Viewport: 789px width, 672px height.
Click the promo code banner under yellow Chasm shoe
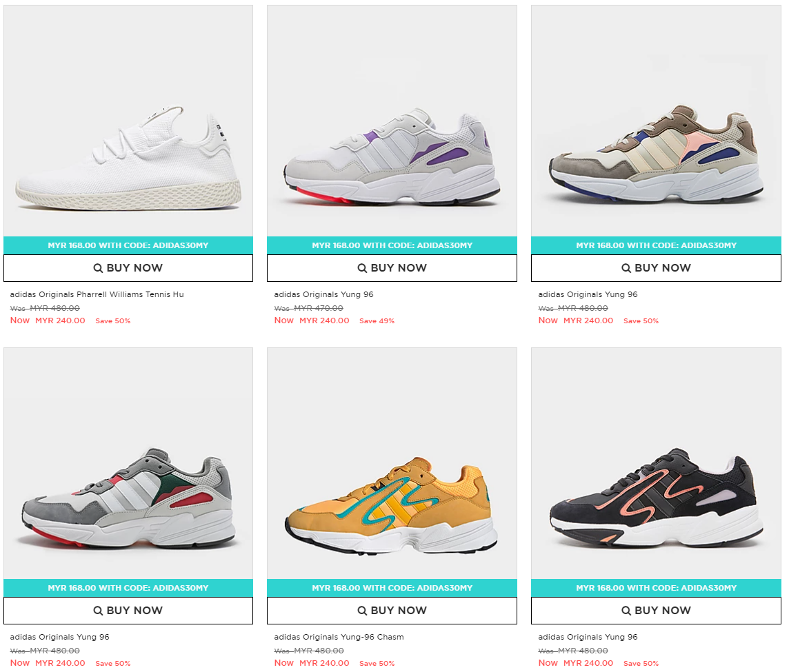coord(392,588)
